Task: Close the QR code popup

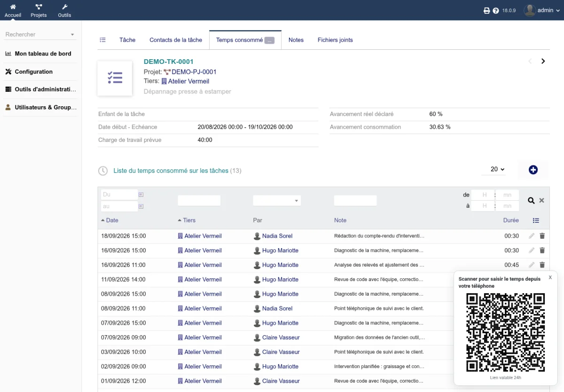Action: pos(550,277)
